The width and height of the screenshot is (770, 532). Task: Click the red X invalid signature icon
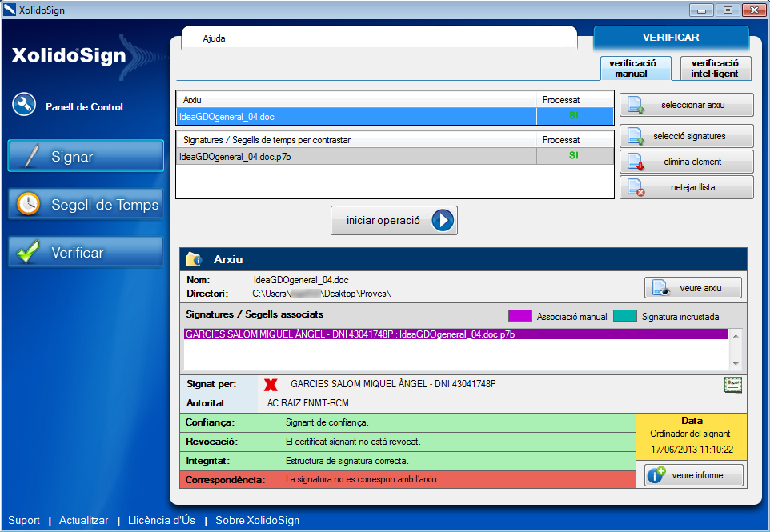[270, 385]
